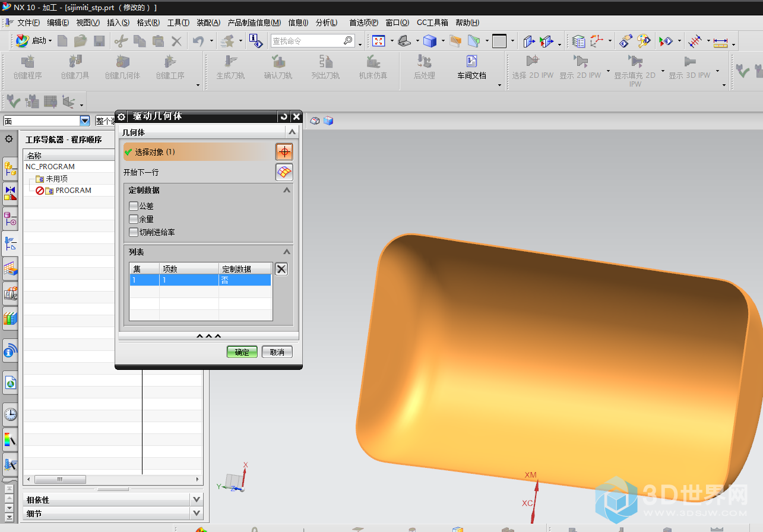Screen dimensions: 763x532
Task: Click the object information icon with i
Action: 255,41
